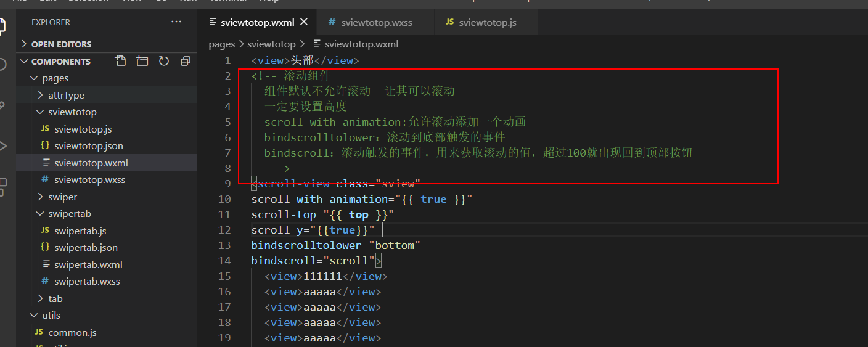Click JS icon of common.js file
This screenshot has width=868, height=347.
[x=39, y=332]
